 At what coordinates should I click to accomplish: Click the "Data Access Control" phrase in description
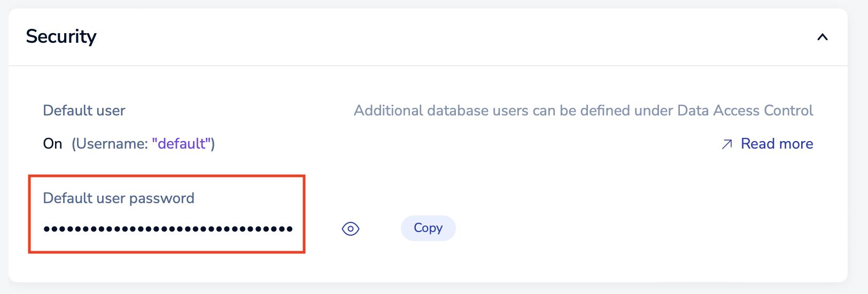(745, 111)
